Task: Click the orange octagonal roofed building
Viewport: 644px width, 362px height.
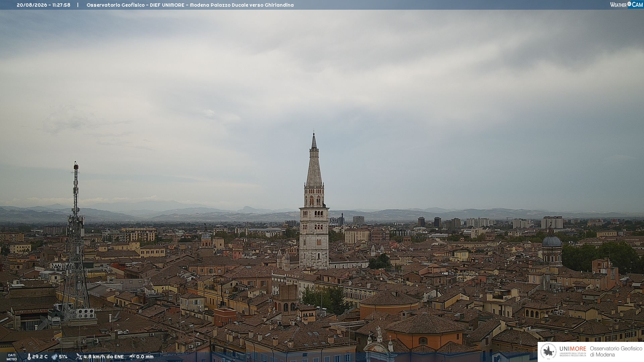Action: pyautogui.click(x=425, y=330)
